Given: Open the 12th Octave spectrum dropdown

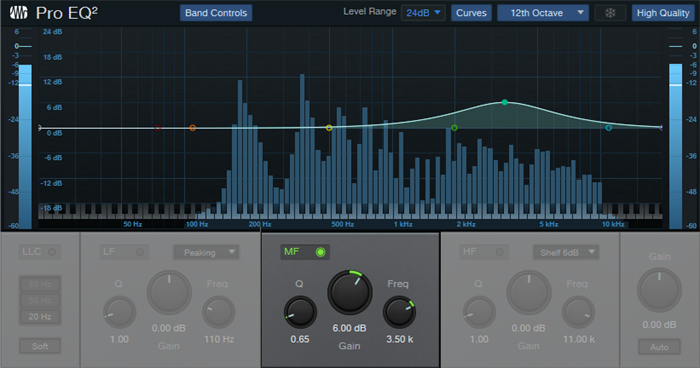Looking at the screenshot, I should (543, 13).
